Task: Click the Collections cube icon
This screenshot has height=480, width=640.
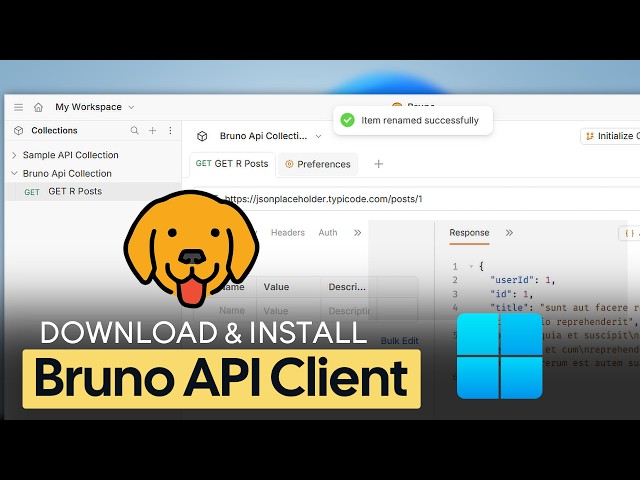Action: 18,131
